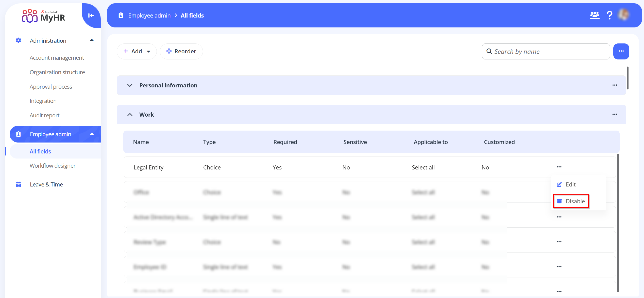Image resolution: width=644 pixels, height=298 pixels.
Task: Click the fields table vertical scrollbar
Action: click(618, 223)
